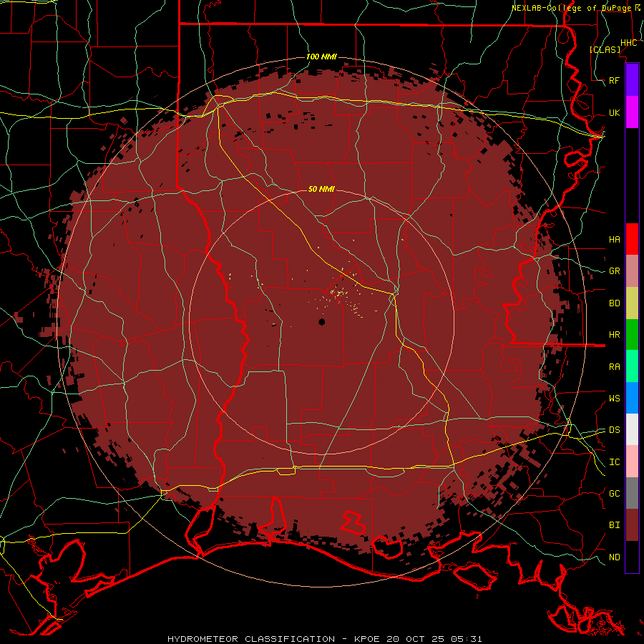Click the BI legend label
This screenshot has width=644, height=644.
[615, 525]
